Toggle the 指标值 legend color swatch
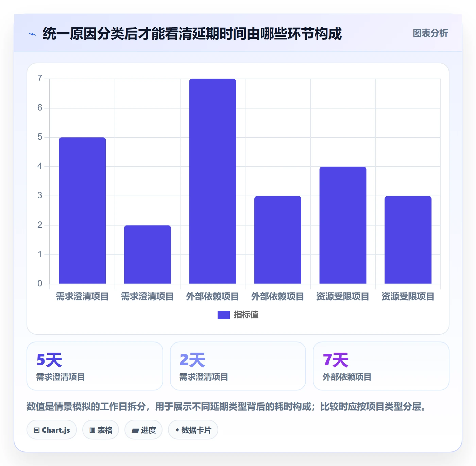The width and height of the screenshot is (476, 466). (224, 315)
